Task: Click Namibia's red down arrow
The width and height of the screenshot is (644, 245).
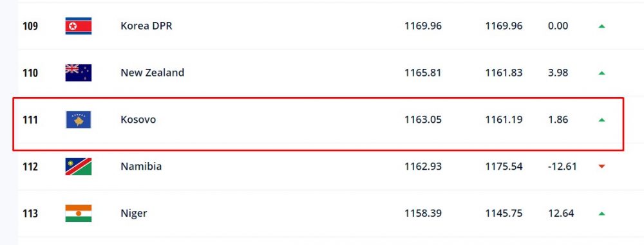Action: 601,167
